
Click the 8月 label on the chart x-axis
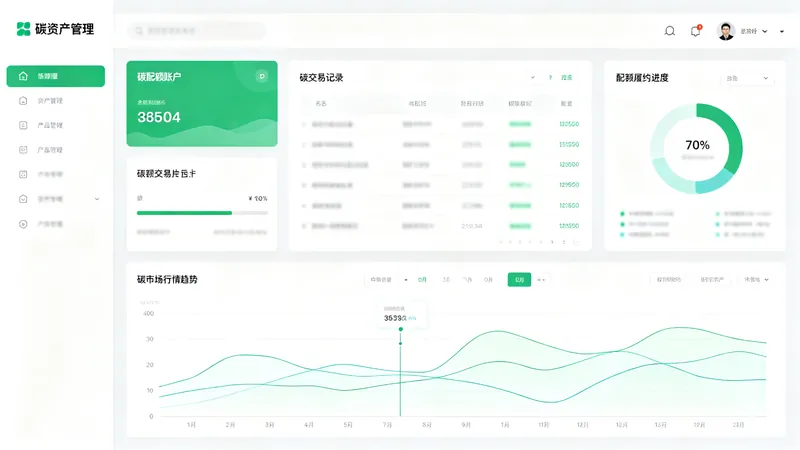coord(427,424)
